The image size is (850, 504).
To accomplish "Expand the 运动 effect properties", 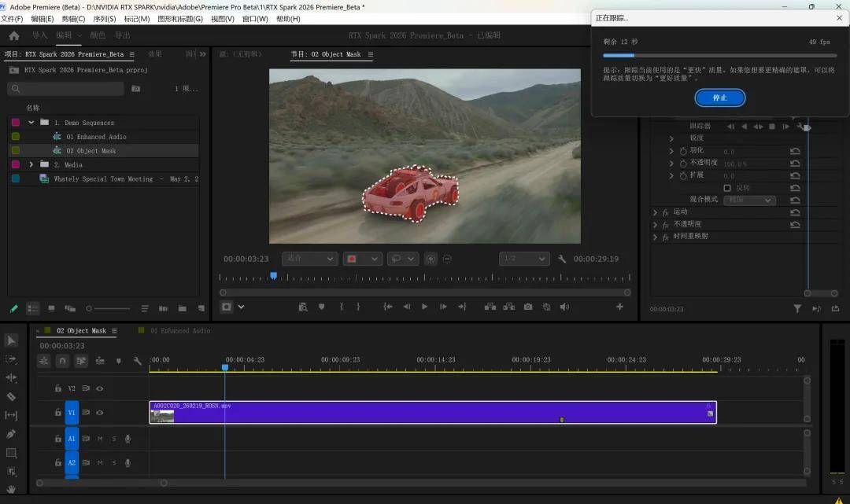I will [655, 212].
